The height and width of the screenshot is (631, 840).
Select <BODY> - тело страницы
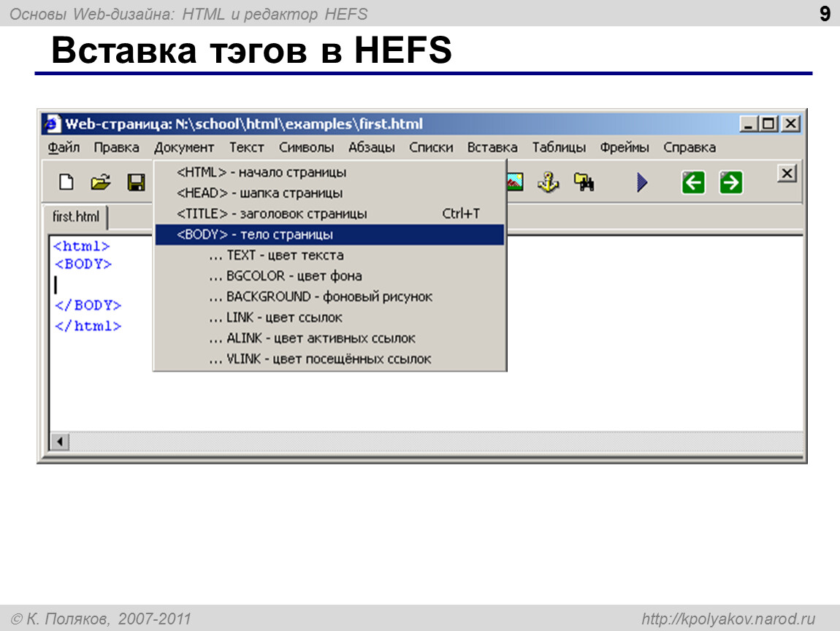(x=329, y=234)
